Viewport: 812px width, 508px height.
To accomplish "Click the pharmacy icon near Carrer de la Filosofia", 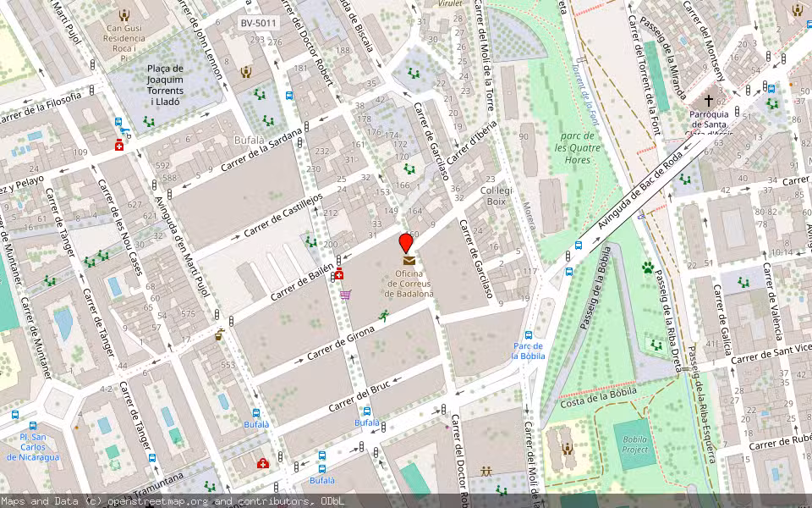I will coord(119,145).
